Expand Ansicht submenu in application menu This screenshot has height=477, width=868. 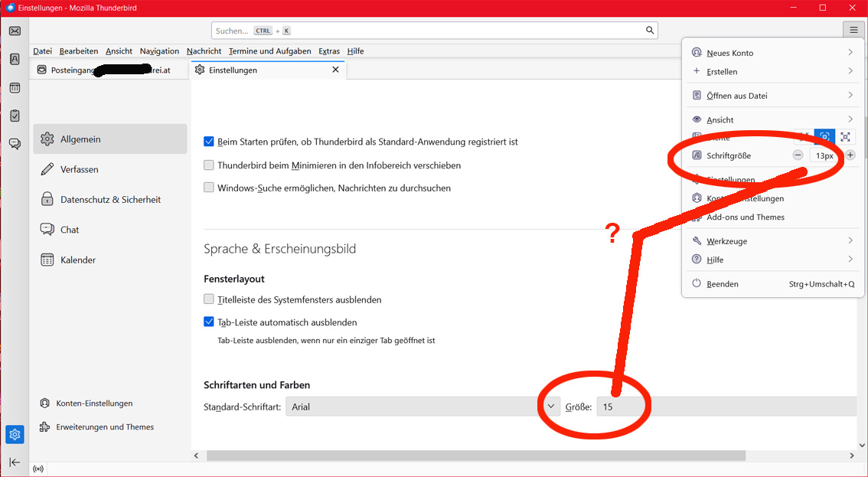[773, 119]
